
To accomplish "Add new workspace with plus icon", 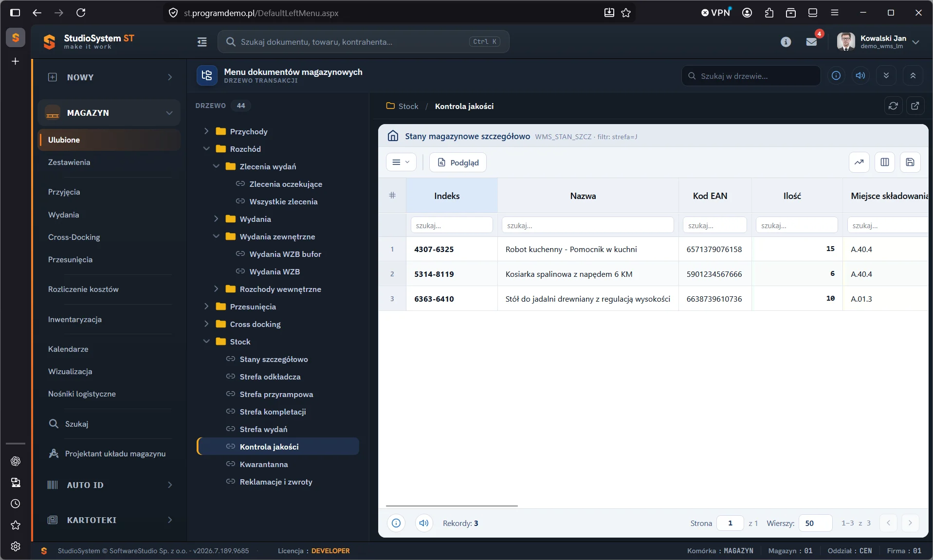I will click(x=16, y=61).
